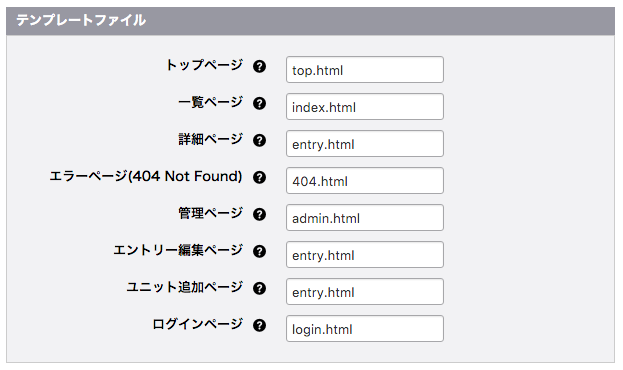The image size is (623, 370).
Task: Click into the index.html text box
Action: pyautogui.click(x=365, y=107)
